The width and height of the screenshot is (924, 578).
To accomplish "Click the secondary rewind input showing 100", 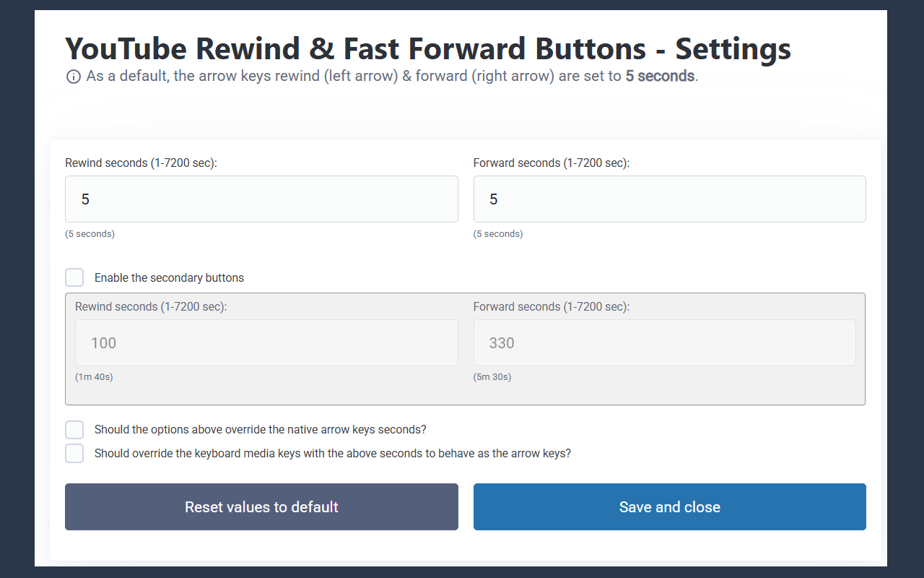I will [266, 342].
